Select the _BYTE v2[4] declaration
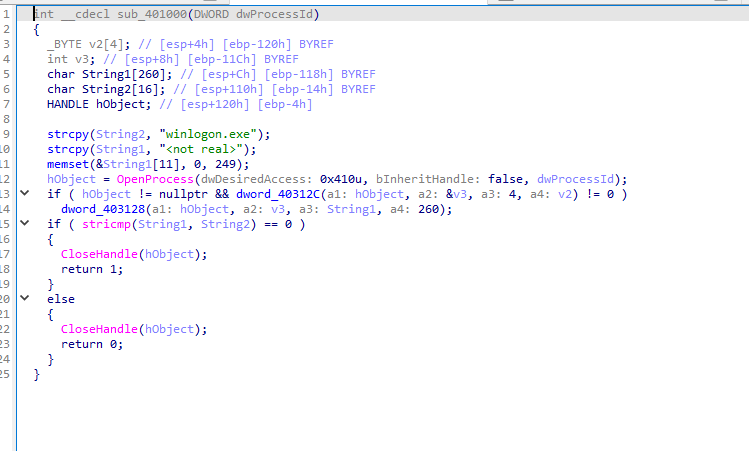Screen dimensions: 749x451 [88, 44]
